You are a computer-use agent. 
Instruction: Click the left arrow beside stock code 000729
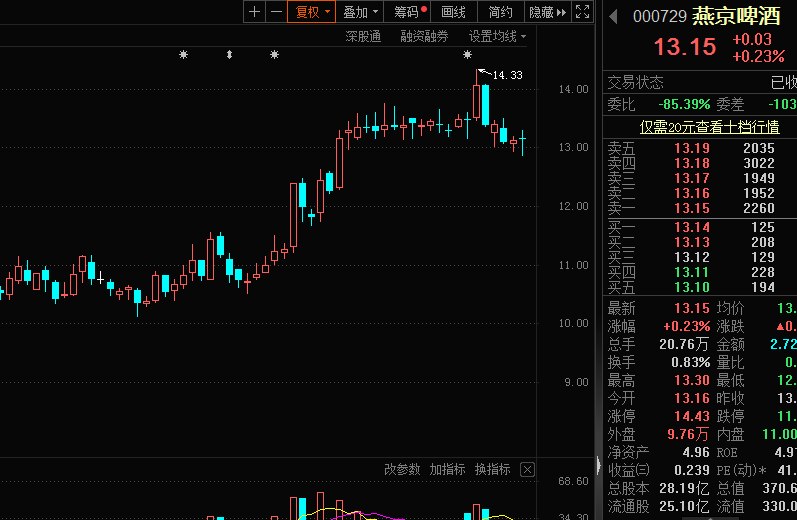click(612, 16)
